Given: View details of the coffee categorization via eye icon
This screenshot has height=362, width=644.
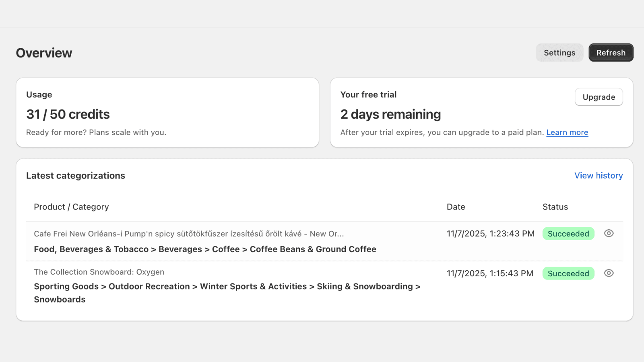Looking at the screenshot, I should coord(609,233).
